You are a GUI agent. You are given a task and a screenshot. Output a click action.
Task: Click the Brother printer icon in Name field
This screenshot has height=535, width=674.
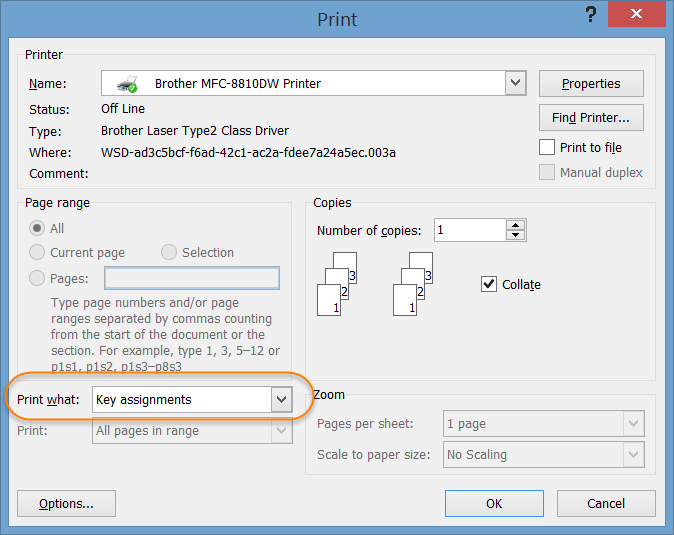pos(127,83)
